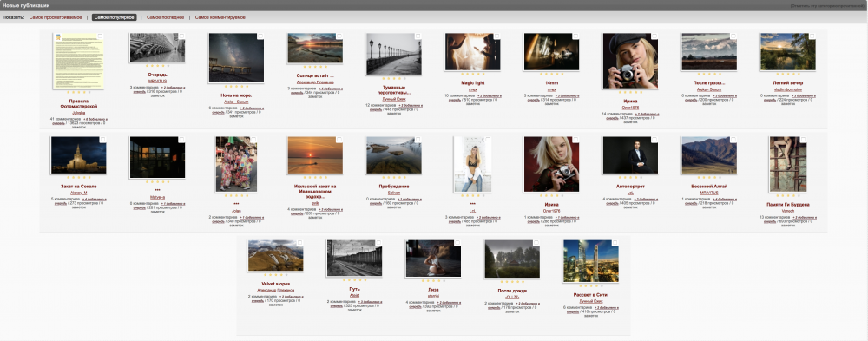Open the blonde girl on red background thumbnail

[551, 164]
